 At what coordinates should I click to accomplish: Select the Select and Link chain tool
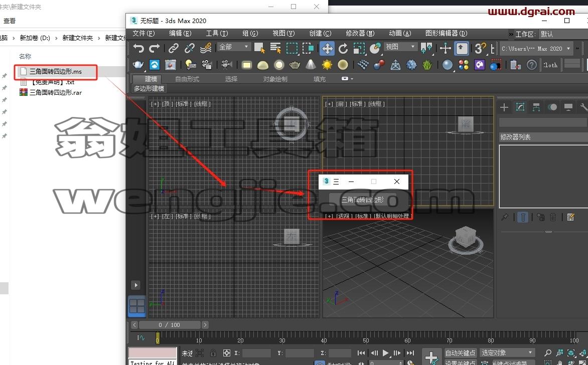[x=173, y=48]
